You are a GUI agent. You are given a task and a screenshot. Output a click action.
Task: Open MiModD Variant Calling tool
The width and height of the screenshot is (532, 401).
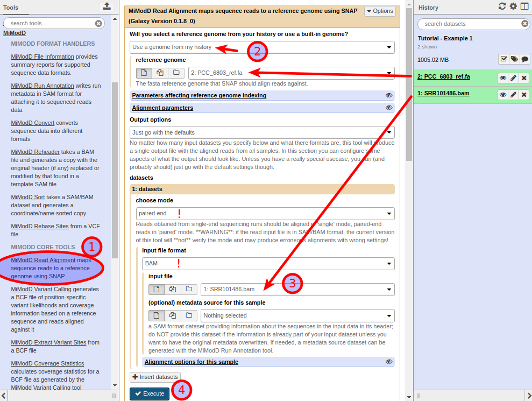(41, 289)
